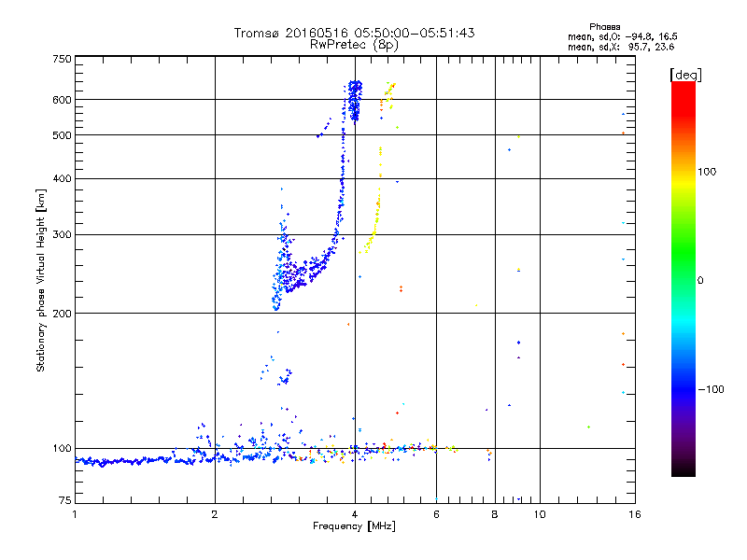Click the y-axis "75" tick label
The width and height of the screenshot is (747, 560).
[x=65, y=500]
